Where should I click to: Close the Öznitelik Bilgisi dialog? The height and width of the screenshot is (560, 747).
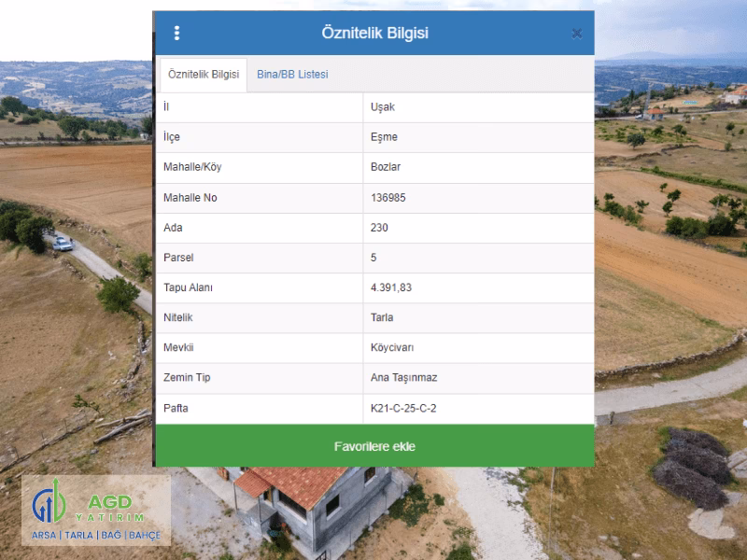pyautogui.click(x=577, y=34)
